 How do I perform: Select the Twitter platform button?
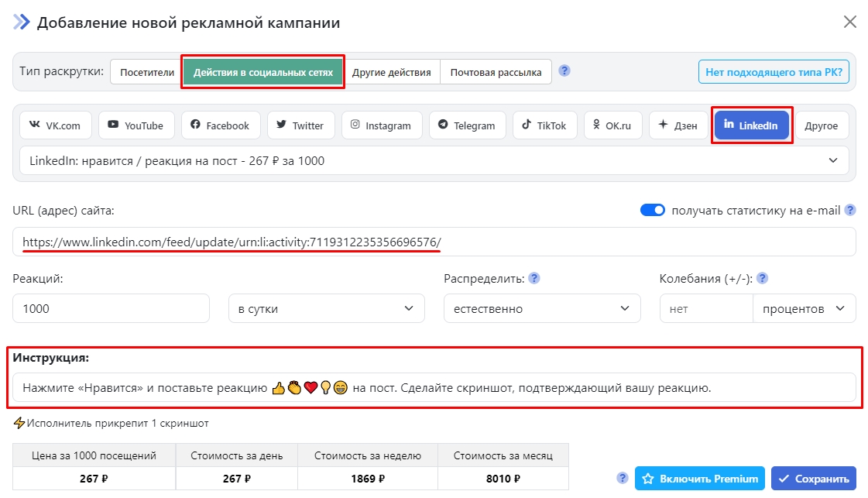click(300, 125)
